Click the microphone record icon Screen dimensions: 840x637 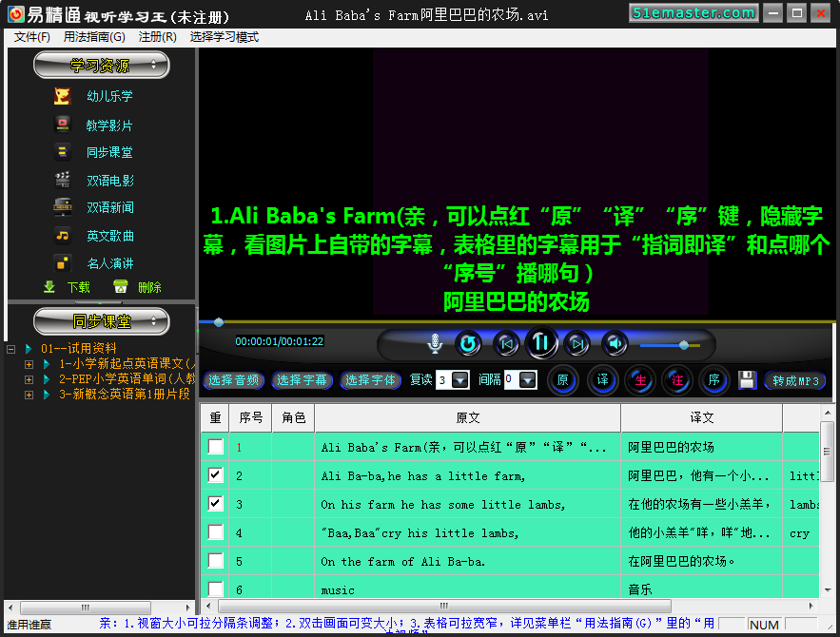point(435,343)
